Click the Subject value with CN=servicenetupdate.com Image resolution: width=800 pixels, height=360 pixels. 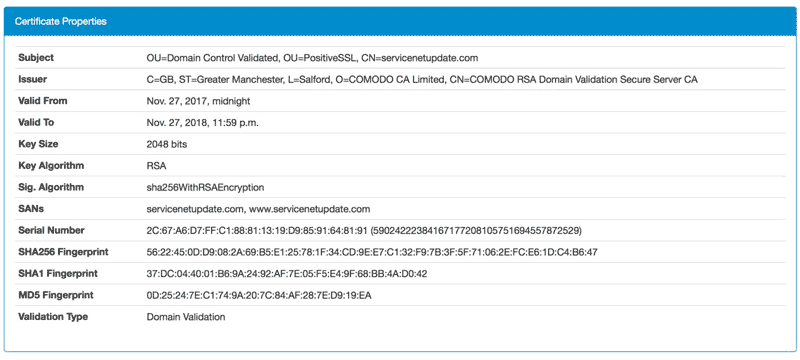312,58
